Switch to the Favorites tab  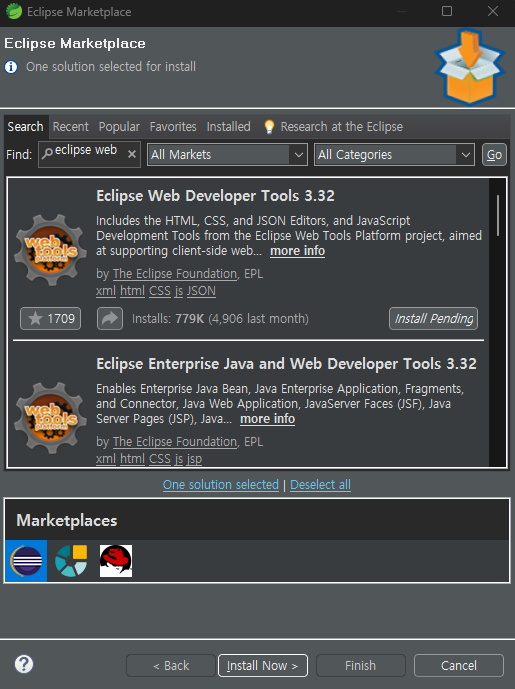coord(173,127)
